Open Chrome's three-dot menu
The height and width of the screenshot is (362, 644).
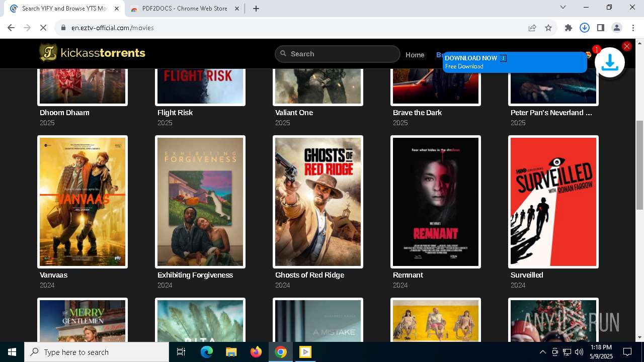pyautogui.click(x=633, y=28)
